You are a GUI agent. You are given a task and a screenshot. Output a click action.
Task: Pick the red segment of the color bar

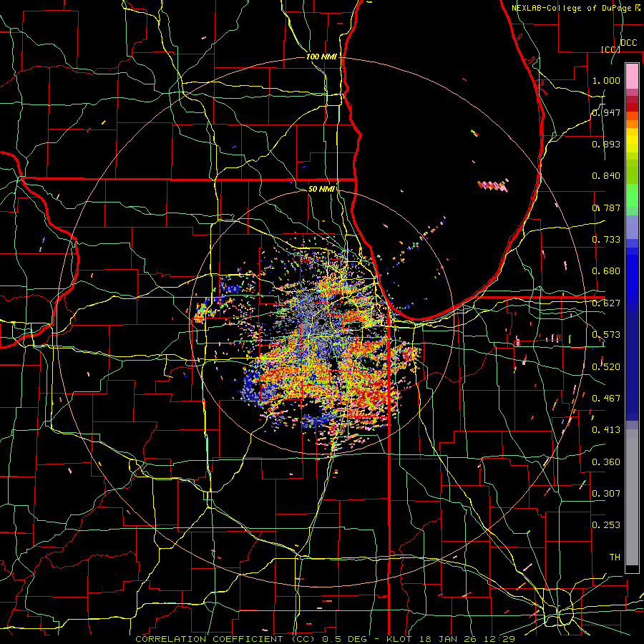[x=632, y=107]
